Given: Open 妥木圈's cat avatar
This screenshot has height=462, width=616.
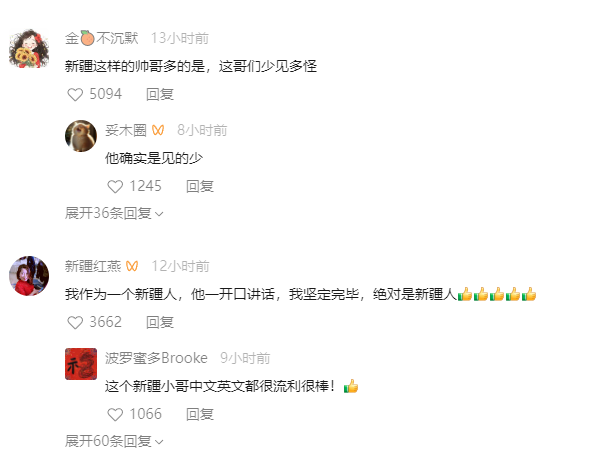Looking at the screenshot, I should click(81, 136).
